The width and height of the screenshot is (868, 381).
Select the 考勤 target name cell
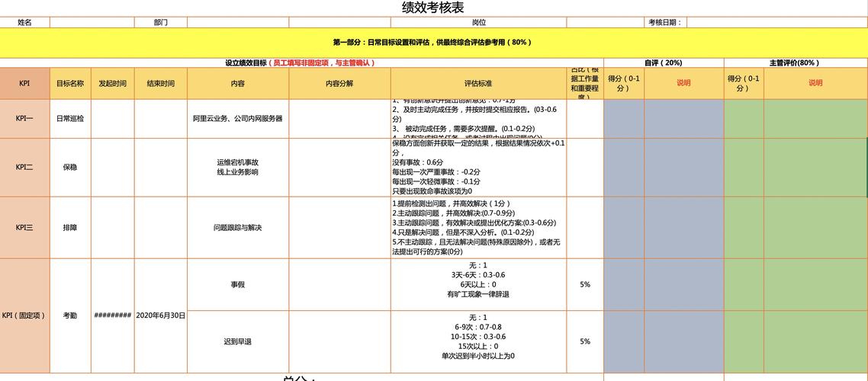pyautogui.click(x=70, y=315)
